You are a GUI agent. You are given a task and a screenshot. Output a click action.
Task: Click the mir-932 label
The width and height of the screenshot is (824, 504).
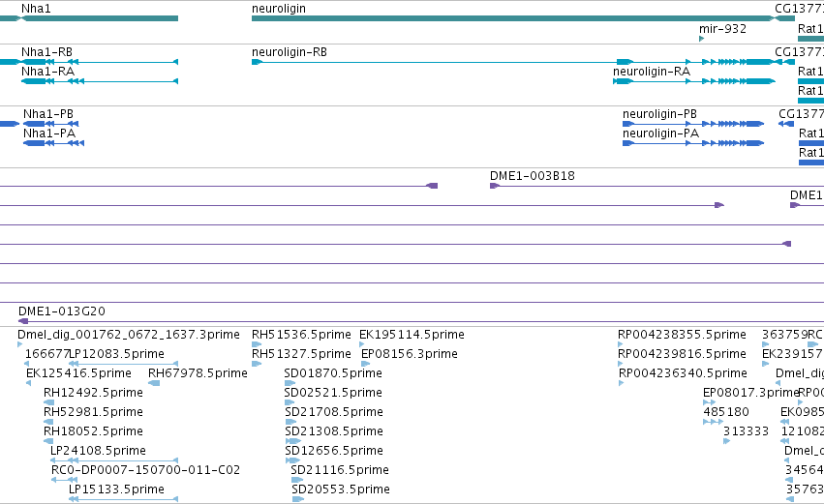click(x=722, y=29)
